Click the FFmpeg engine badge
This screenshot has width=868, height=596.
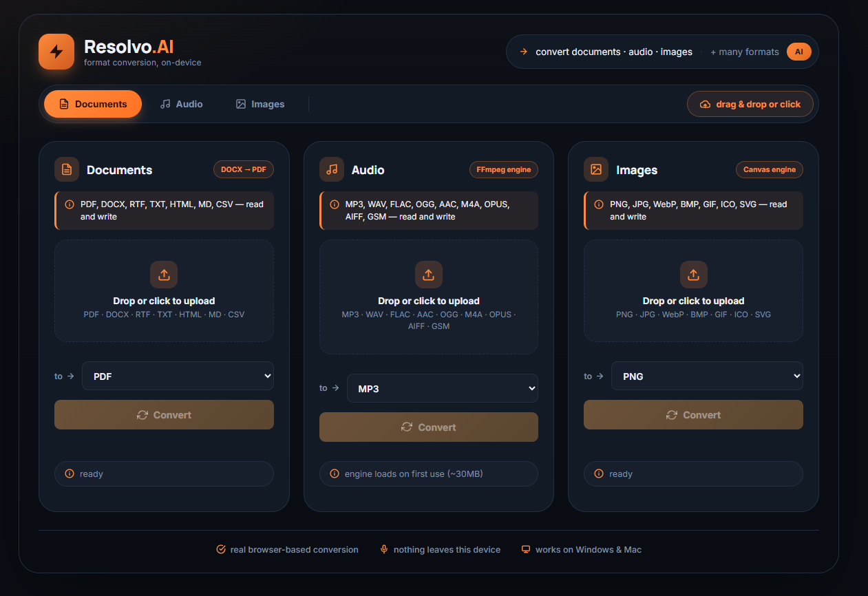pos(504,169)
